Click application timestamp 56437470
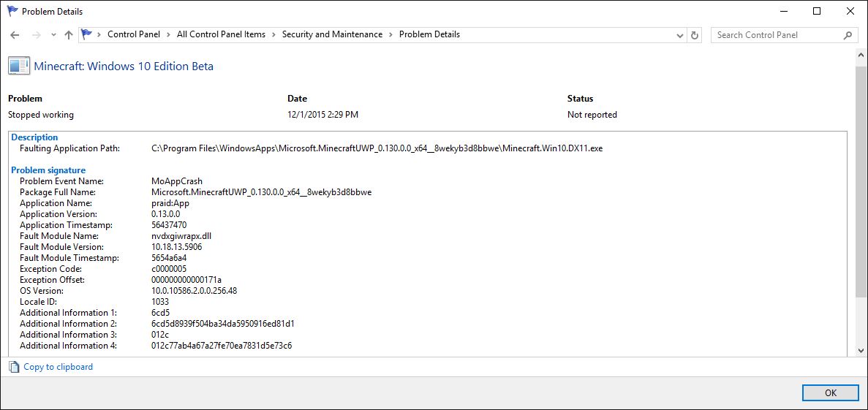868x410 pixels. [x=169, y=224]
